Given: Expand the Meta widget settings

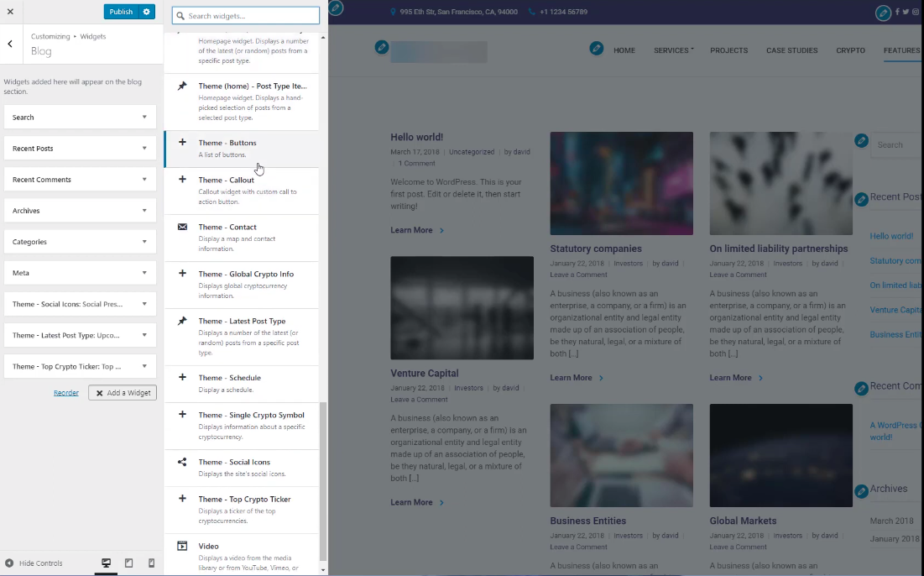Looking at the screenshot, I should (80, 273).
